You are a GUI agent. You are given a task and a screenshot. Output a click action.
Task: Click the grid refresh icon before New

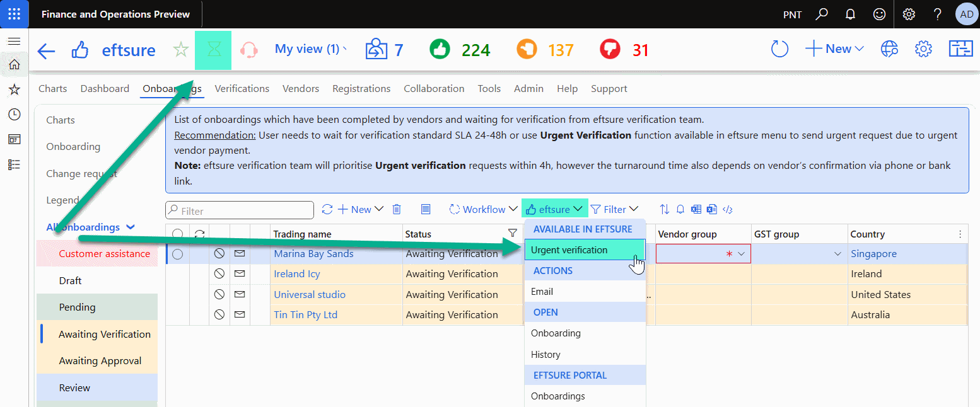pyautogui.click(x=327, y=209)
